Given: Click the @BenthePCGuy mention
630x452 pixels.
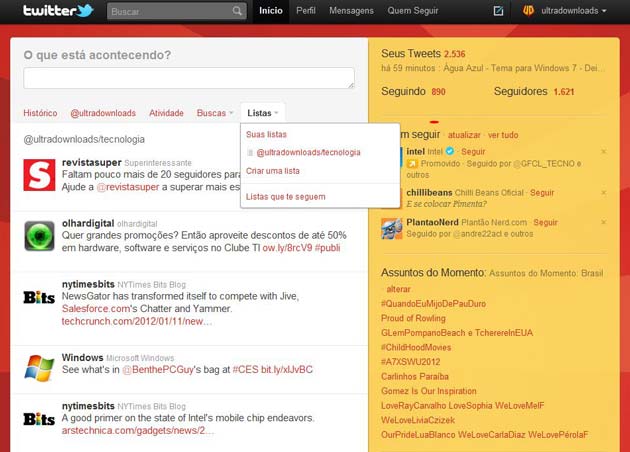Looking at the screenshot, I should [x=158, y=370].
